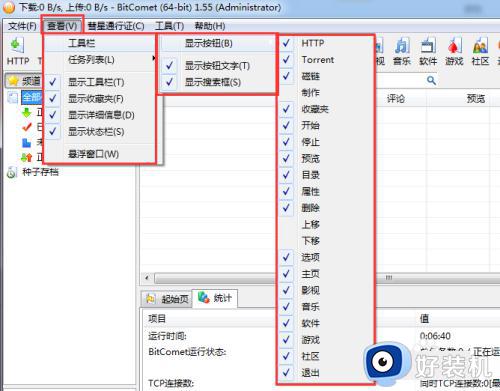
Task: Click the blue unfinished tasks icon in tree
Action: [x=27, y=143]
